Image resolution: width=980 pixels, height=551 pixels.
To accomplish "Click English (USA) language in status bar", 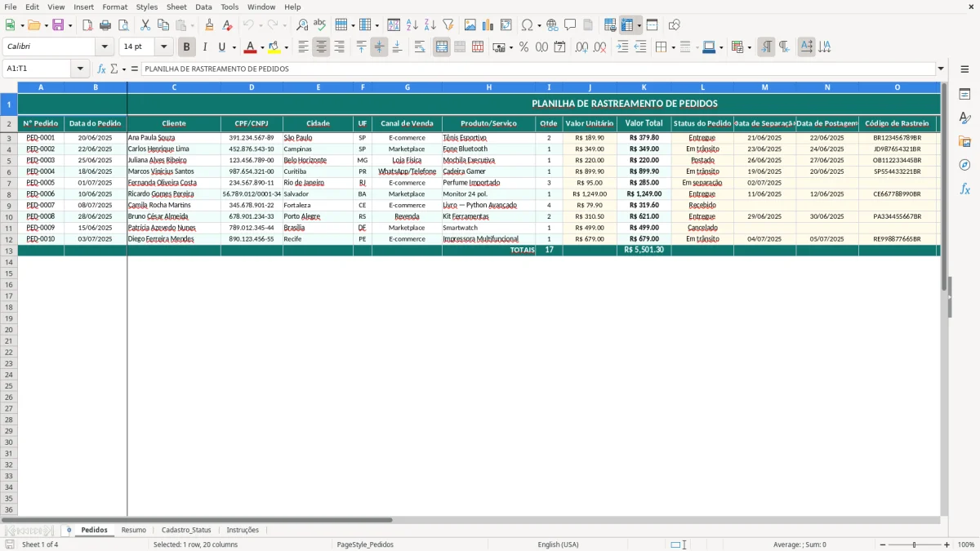I will click(x=558, y=544).
